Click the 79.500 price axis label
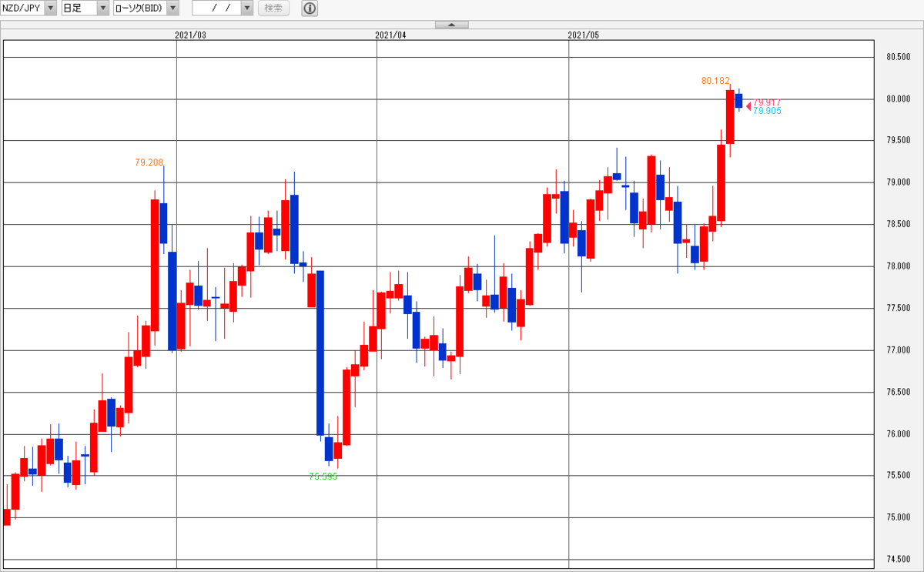This screenshot has height=572, width=924. [898, 141]
